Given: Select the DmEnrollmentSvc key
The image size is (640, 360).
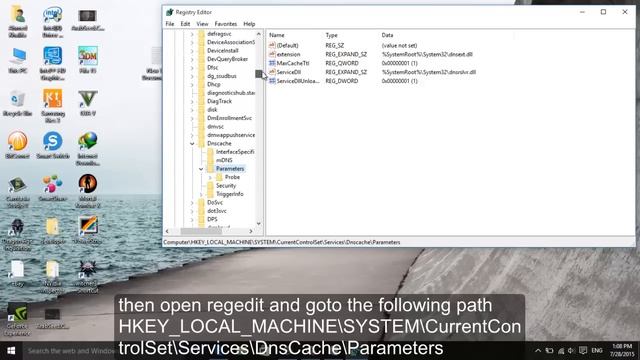Looking at the screenshot, I should tap(229, 118).
